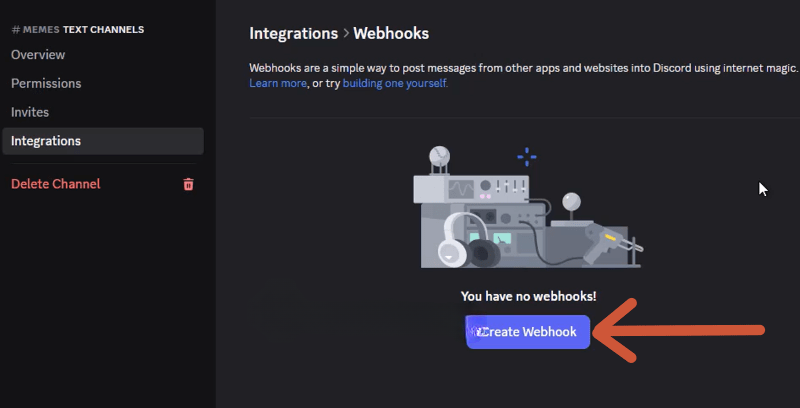Image resolution: width=800 pixels, height=408 pixels.
Task: Go back to Integrations in the breadcrumb
Action: pos(293,34)
